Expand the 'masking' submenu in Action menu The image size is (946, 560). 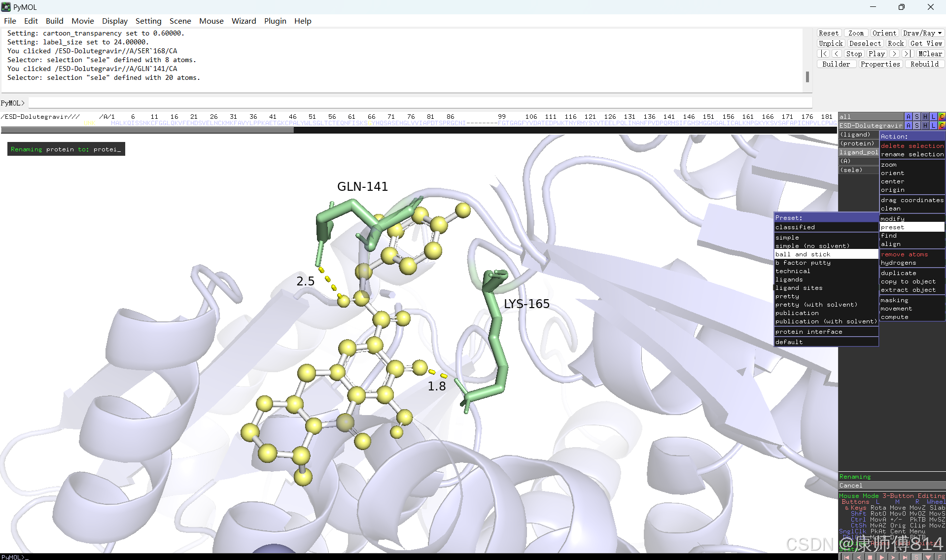912,300
